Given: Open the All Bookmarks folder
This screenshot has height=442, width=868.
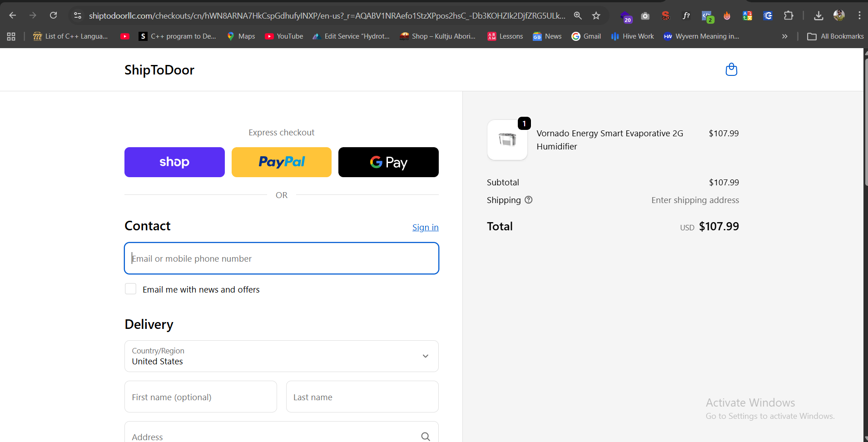Looking at the screenshot, I should coord(836,36).
